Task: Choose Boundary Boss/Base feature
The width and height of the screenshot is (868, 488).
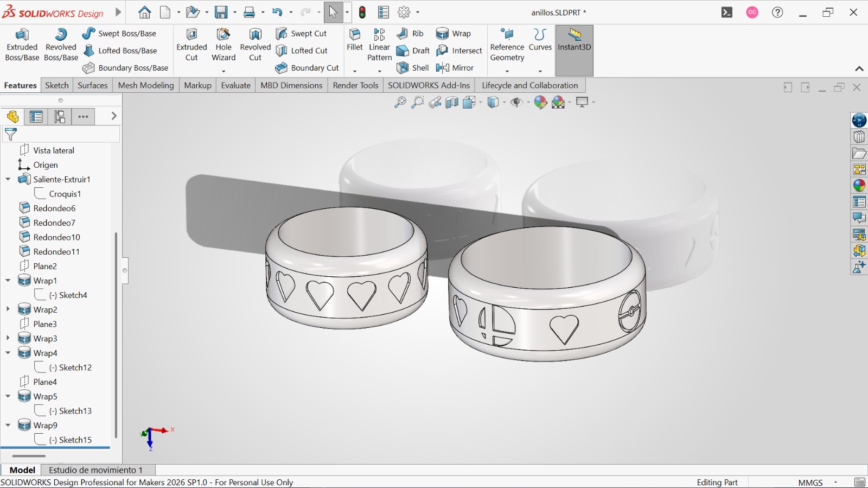Action: tap(125, 68)
